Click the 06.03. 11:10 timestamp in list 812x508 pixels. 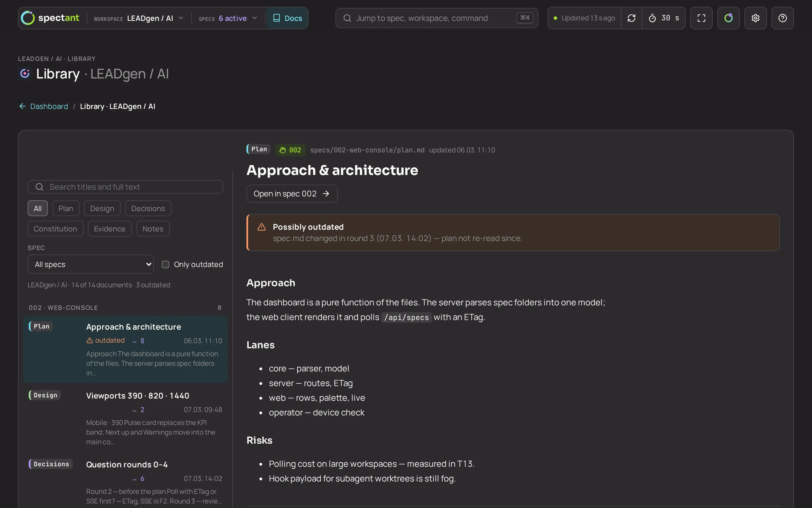[203, 341]
